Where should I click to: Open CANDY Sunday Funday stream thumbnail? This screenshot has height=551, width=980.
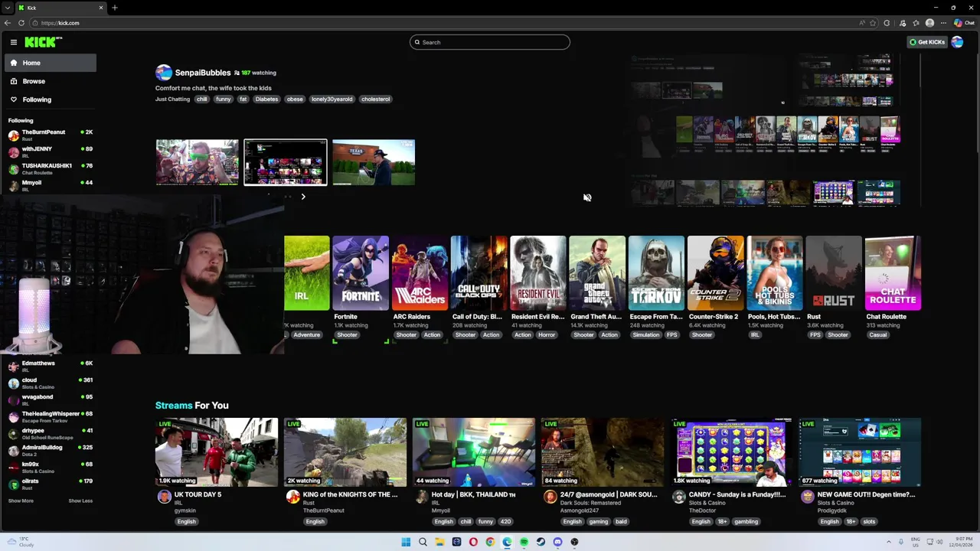[731, 452]
